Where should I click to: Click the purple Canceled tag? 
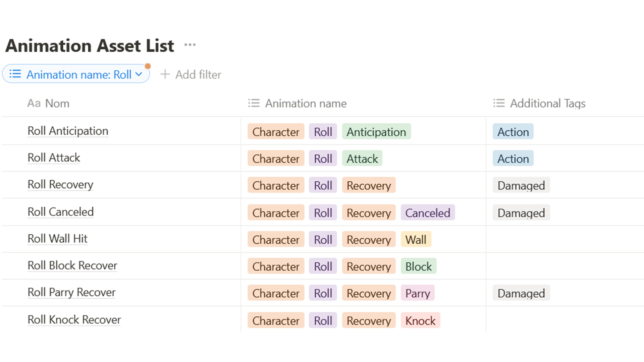pyautogui.click(x=428, y=213)
